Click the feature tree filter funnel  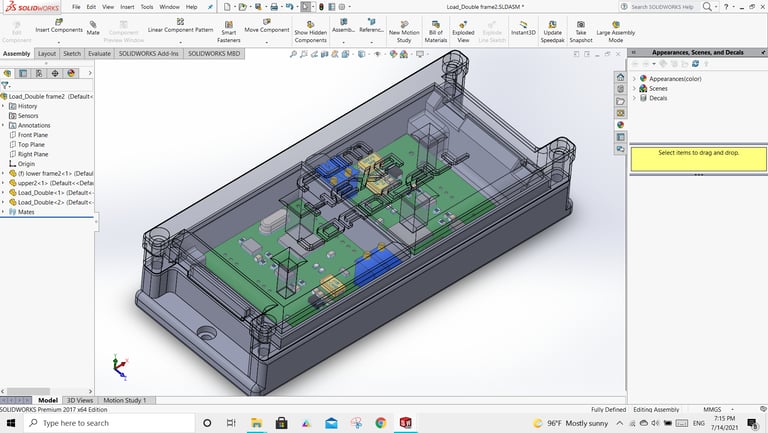pos(5,85)
